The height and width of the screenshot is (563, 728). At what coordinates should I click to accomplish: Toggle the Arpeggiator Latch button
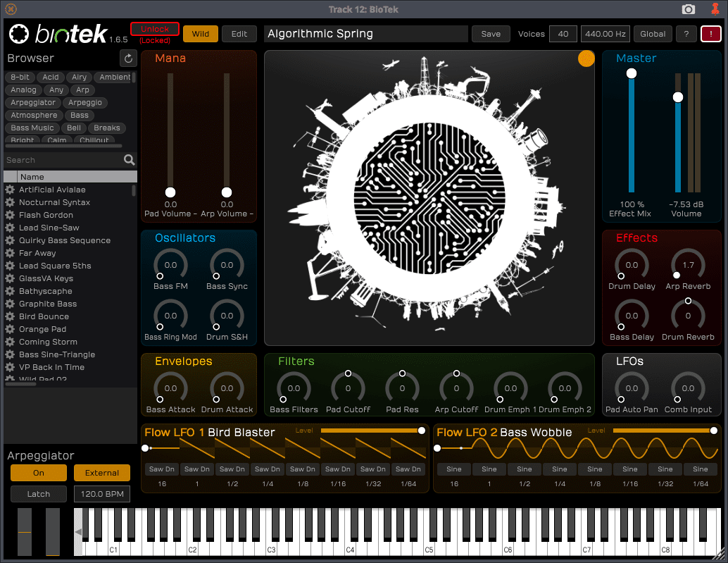point(39,494)
